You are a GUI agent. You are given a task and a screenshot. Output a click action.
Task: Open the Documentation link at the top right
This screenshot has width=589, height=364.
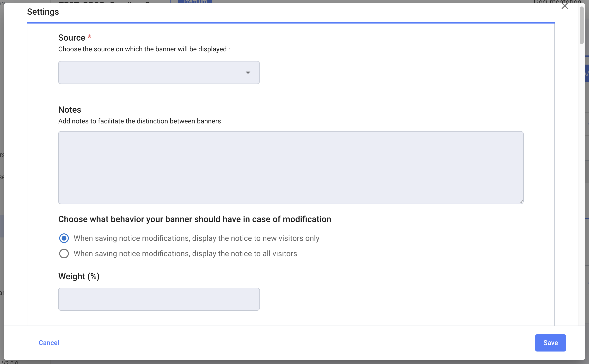[x=557, y=2]
